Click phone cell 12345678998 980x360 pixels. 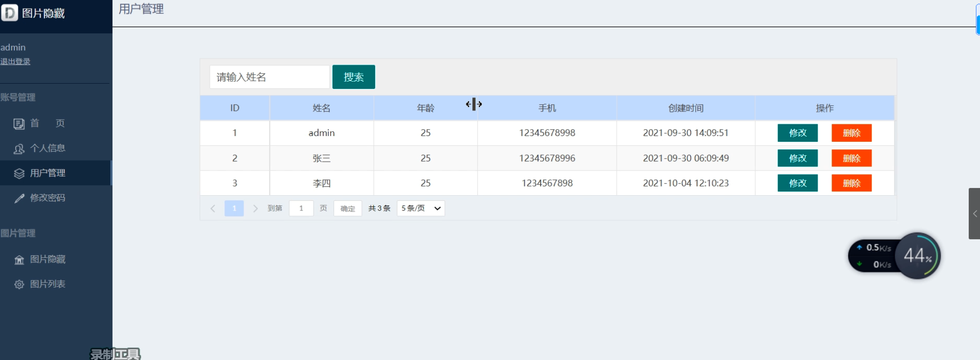[547, 133]
